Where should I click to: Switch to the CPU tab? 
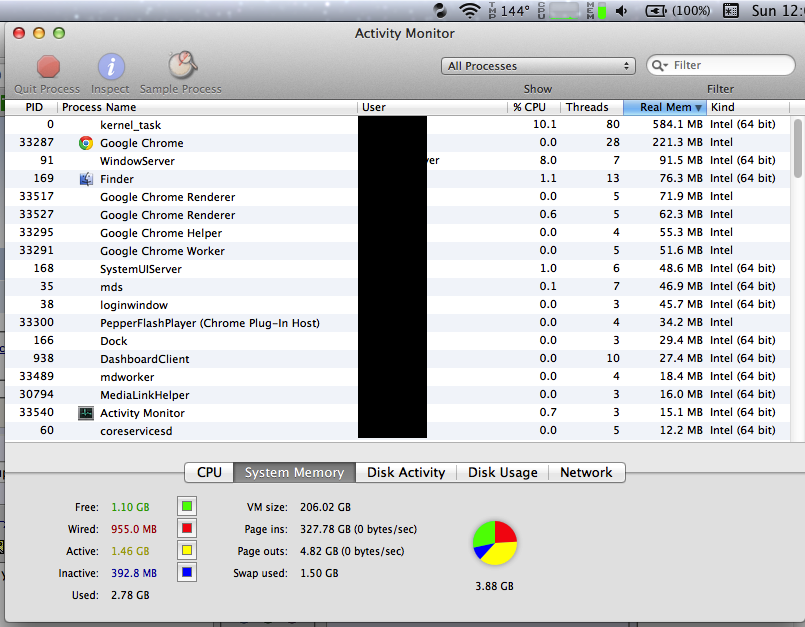point(209,472)
